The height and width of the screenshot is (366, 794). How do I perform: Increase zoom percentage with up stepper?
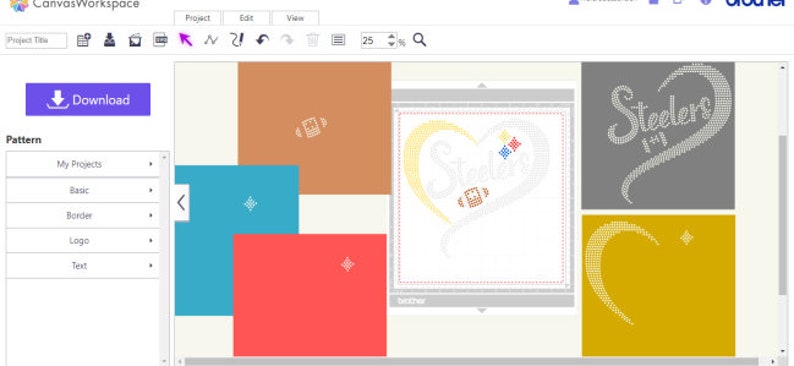click(x=391, y=36)
